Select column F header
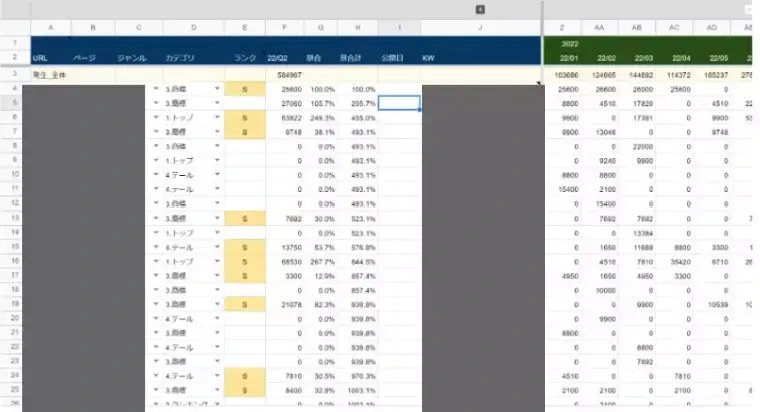Viewport: 760px width, 412px height. pyautogui.click(x=285, y=28)
